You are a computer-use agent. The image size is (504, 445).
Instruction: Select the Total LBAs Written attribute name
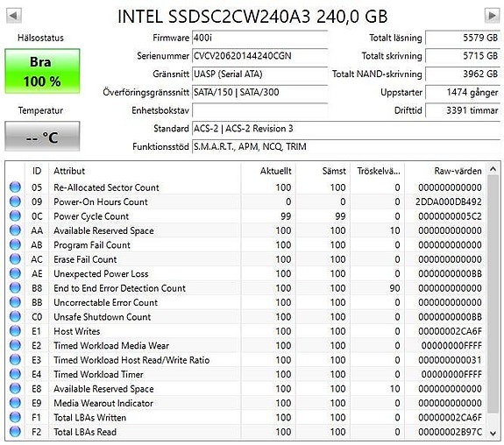pyautogui.click(x=90, y=418)
